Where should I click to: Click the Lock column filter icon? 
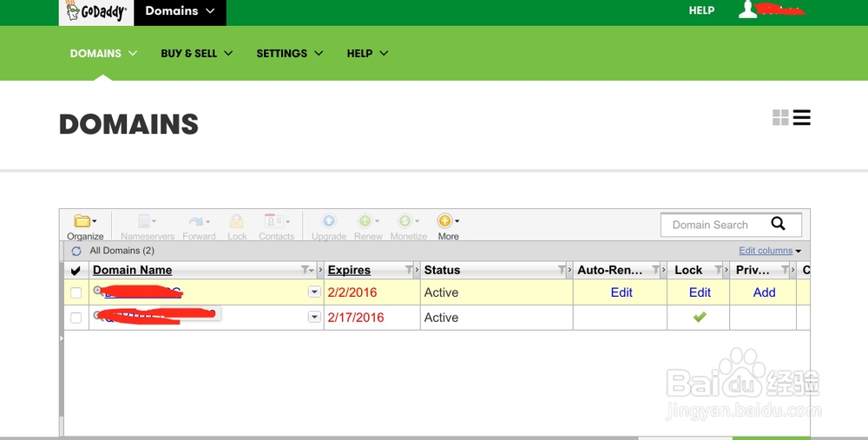(719, 270)
